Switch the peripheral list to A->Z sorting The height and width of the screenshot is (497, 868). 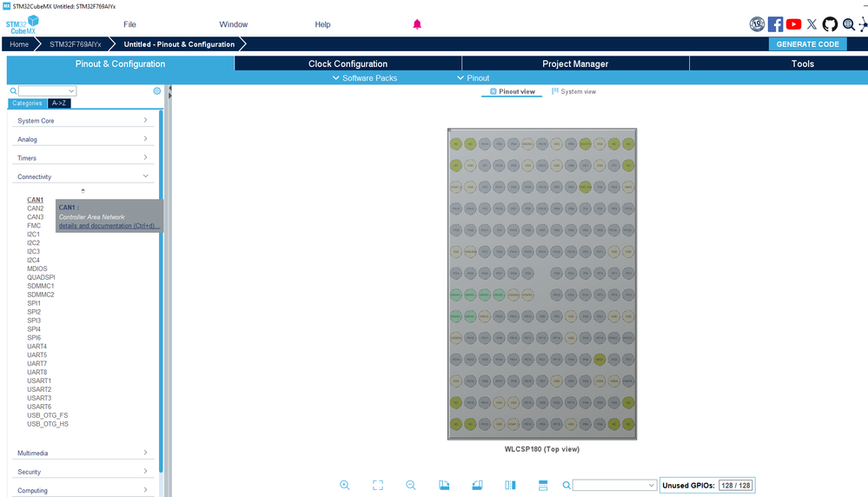59,103
